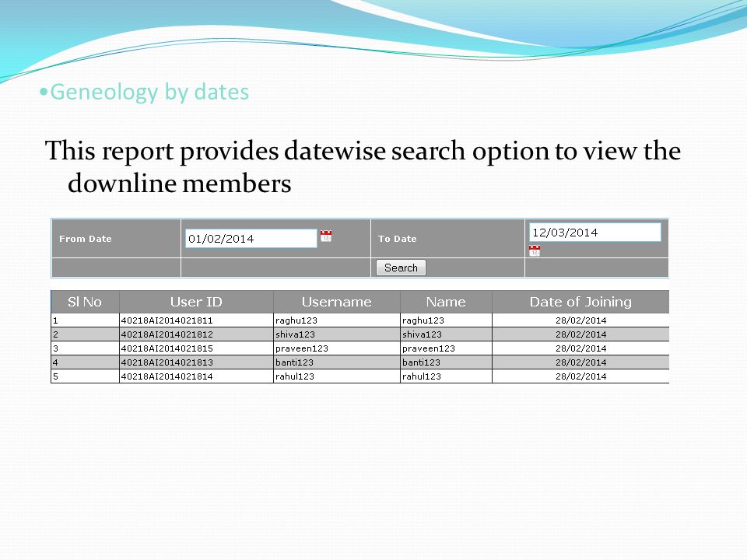Click praveen123 in the Name column
The height and width of the screenshot is (560, 747).
tap(428, 348)
